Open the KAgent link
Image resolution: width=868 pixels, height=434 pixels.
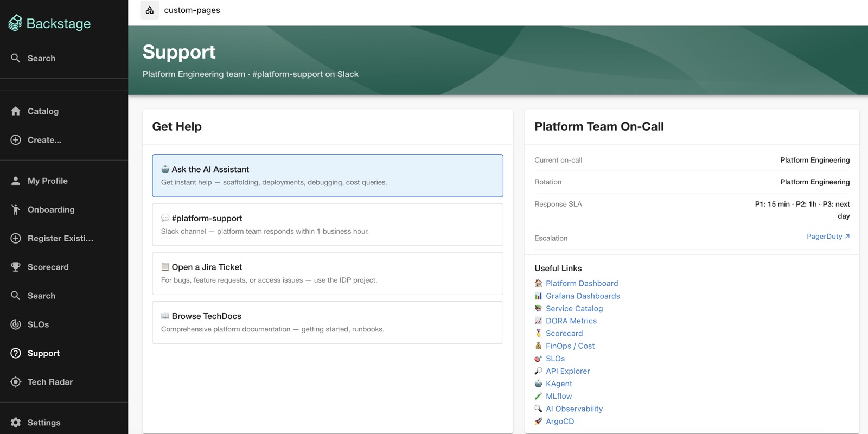point(559,383)
